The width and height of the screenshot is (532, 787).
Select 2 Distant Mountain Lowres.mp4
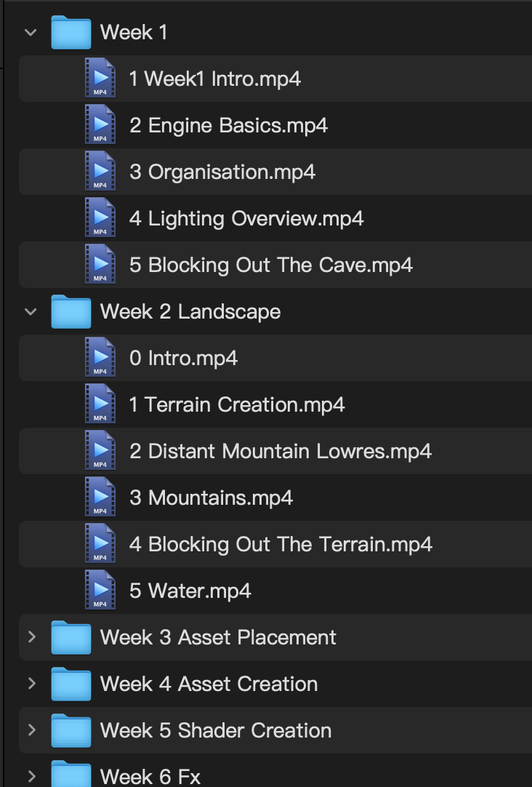coord(281,451)
